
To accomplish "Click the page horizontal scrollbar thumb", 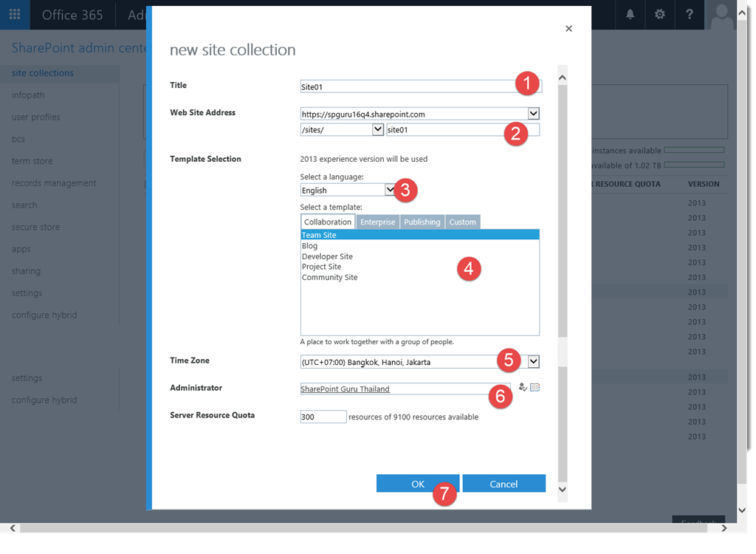I will tap(363, 528).
